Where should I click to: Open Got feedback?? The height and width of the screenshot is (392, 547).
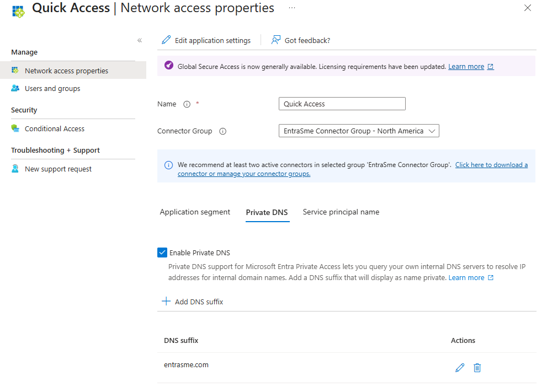[x=307, y=40]
